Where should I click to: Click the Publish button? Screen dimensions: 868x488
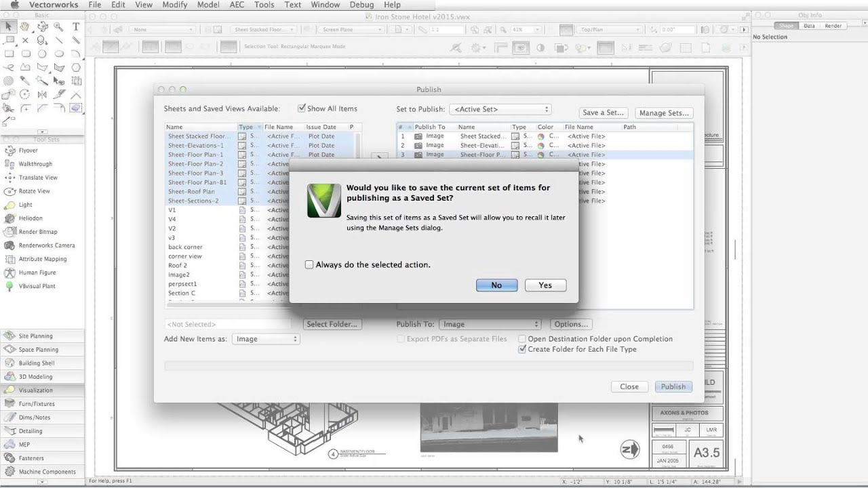coord(673,386)
